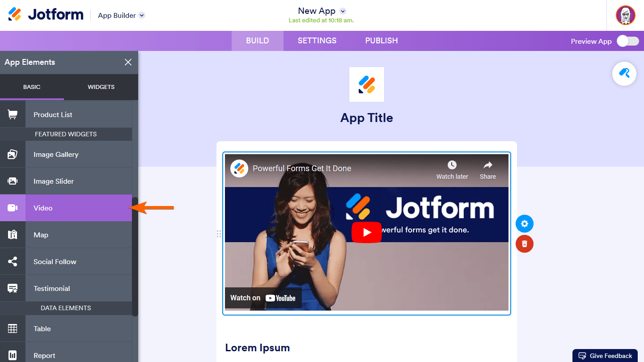The height and width of the screenshot is (362, 644).
Task: Close the App Elements panel
Action: click(x=128, y=62)
